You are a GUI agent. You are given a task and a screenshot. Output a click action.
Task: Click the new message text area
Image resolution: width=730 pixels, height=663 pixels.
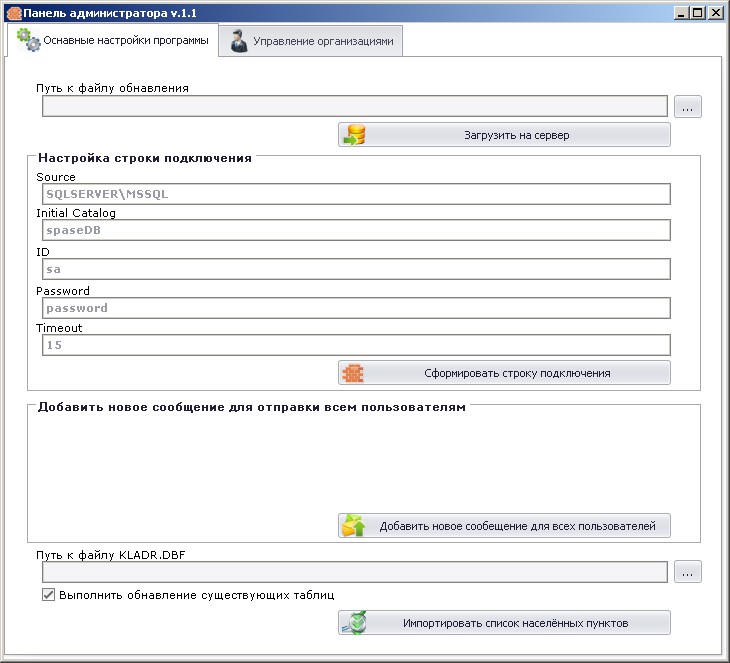click(363, 460)
